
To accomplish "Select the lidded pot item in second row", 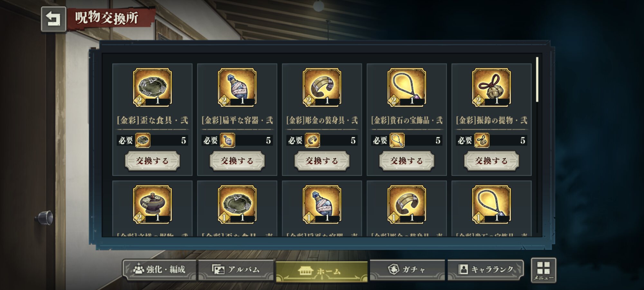I will [x=152, y=204].
